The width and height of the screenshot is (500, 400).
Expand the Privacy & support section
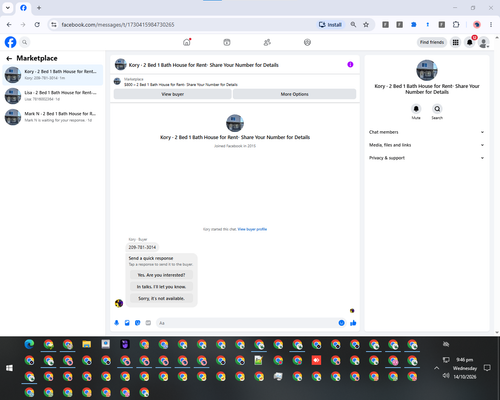(427, 158)
